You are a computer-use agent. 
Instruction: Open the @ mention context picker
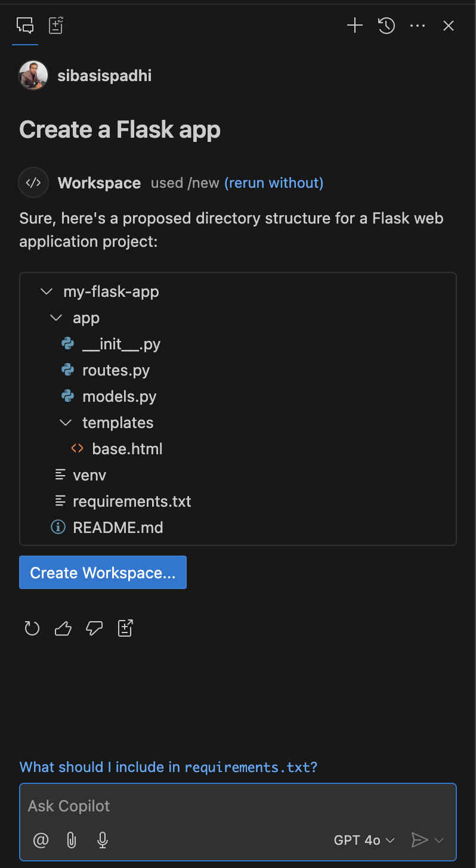click(41, 840)
